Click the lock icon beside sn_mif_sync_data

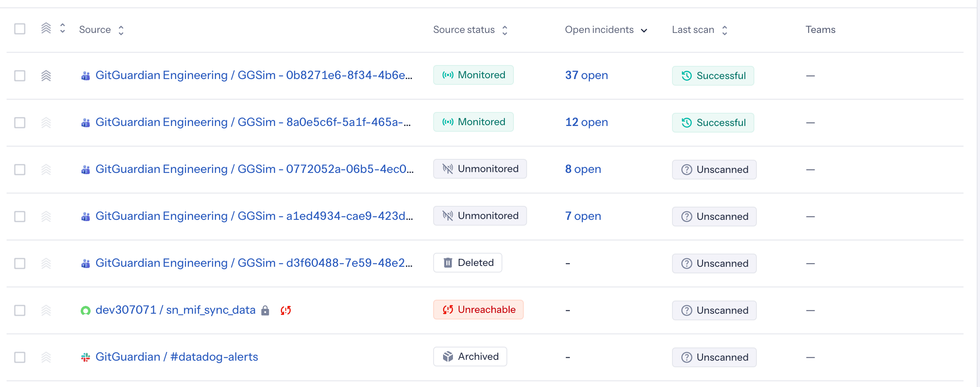coord(265,310)
